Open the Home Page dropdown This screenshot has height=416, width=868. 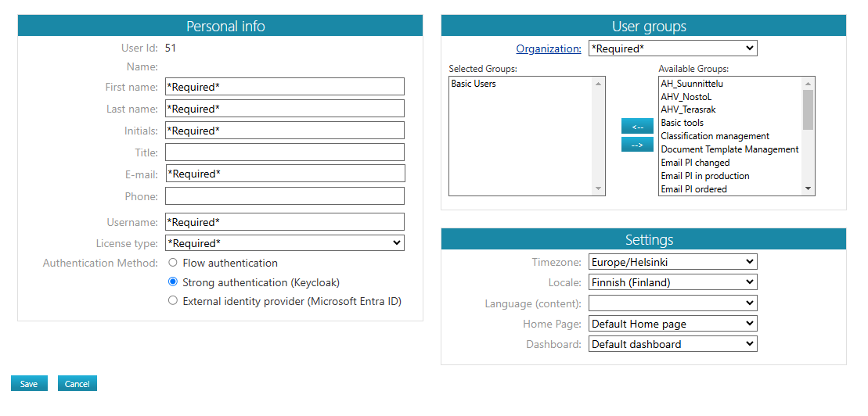point(672,324)
